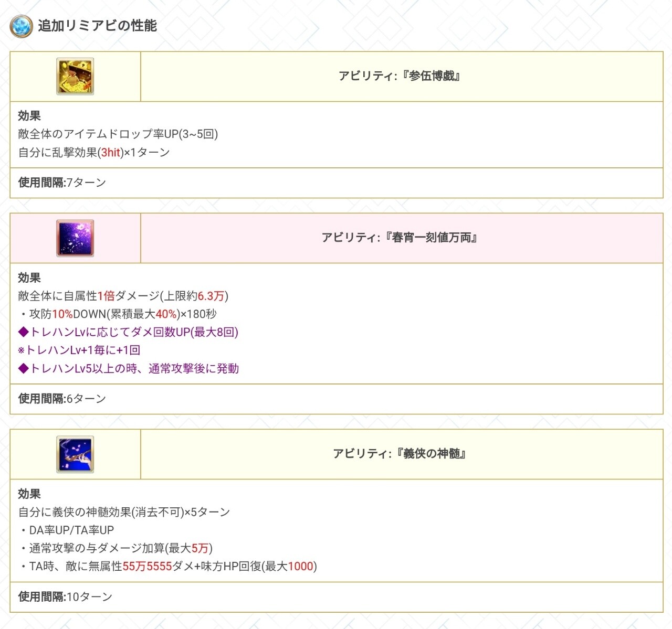Select the 追加リミアビの性能 heading text
This screenshot has width=672, height=629.
(x=97, y=26)
